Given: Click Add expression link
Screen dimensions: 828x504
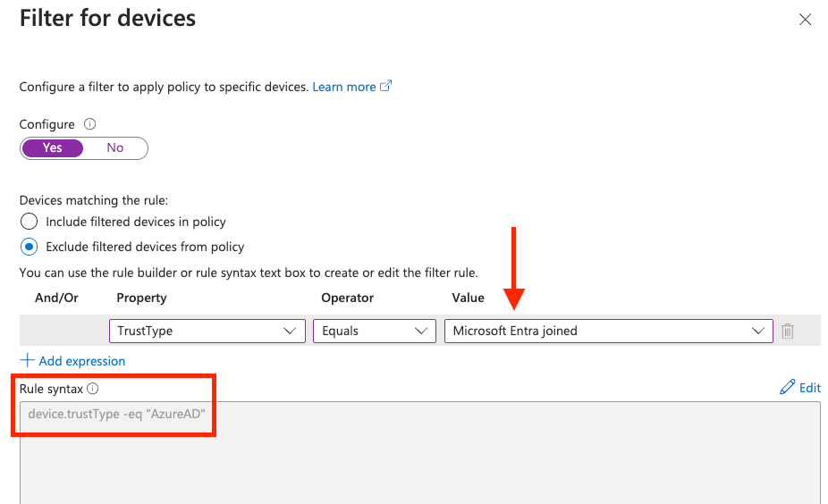Looking at the screenshot, I should click(x=81, y=361).
